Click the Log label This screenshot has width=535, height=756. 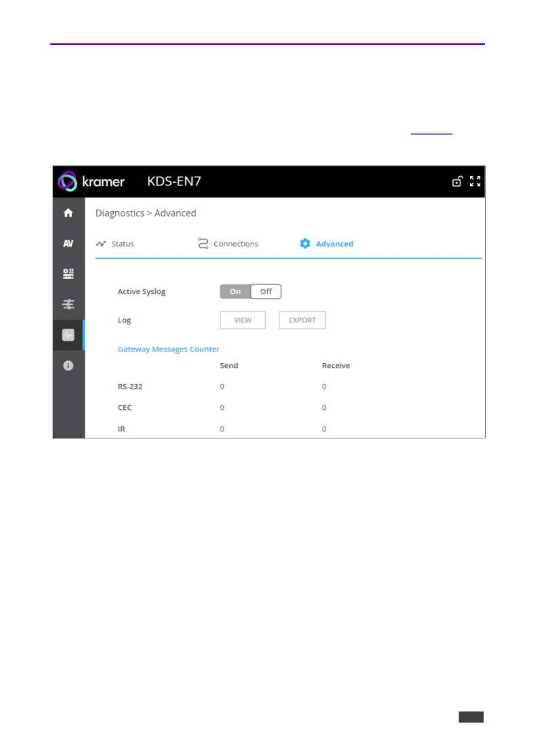(x=124, y=320)
